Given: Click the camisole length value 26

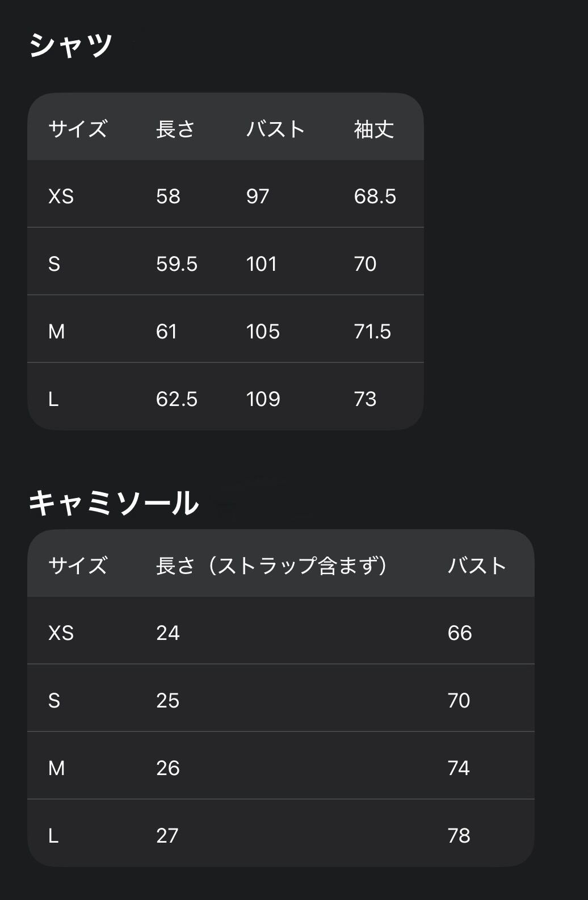Looking at the screenshot, I should tap(168, 768).
